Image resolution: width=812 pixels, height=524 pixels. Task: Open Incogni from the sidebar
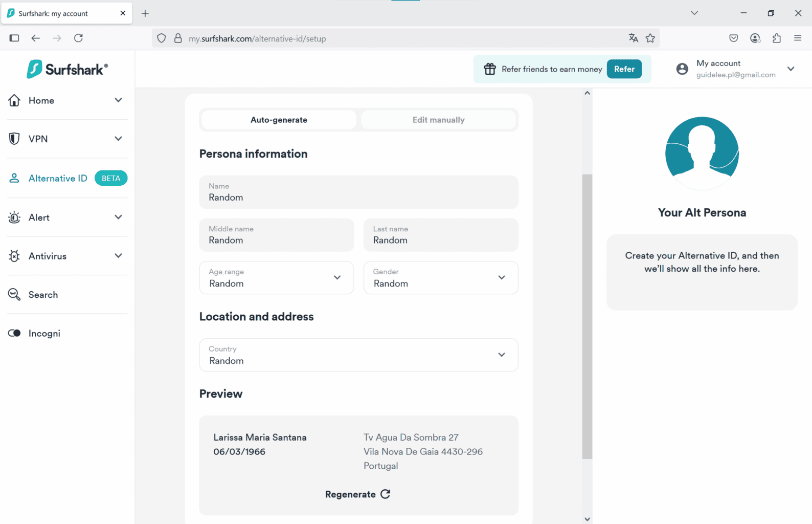pyautogui.click(x=44, y=333)
